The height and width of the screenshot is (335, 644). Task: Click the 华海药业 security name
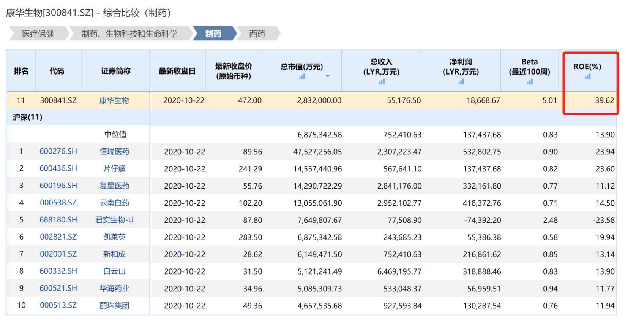tap(114, 288)
